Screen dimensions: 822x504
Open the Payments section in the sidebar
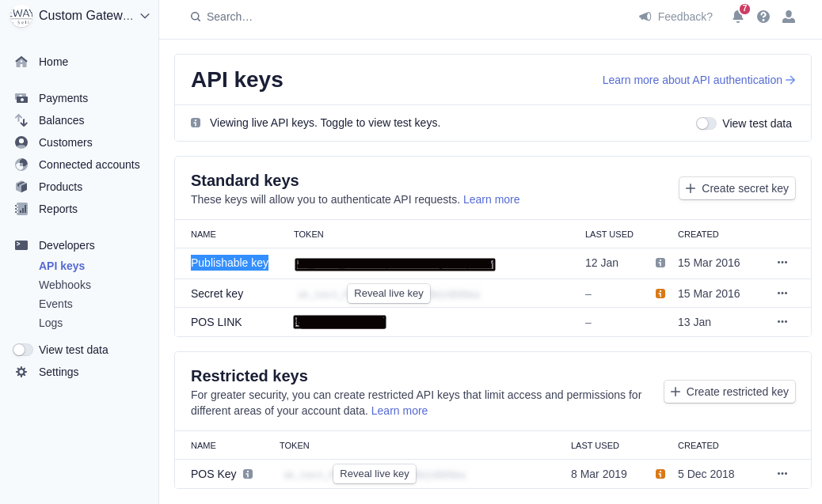click(x=63, y=98)
